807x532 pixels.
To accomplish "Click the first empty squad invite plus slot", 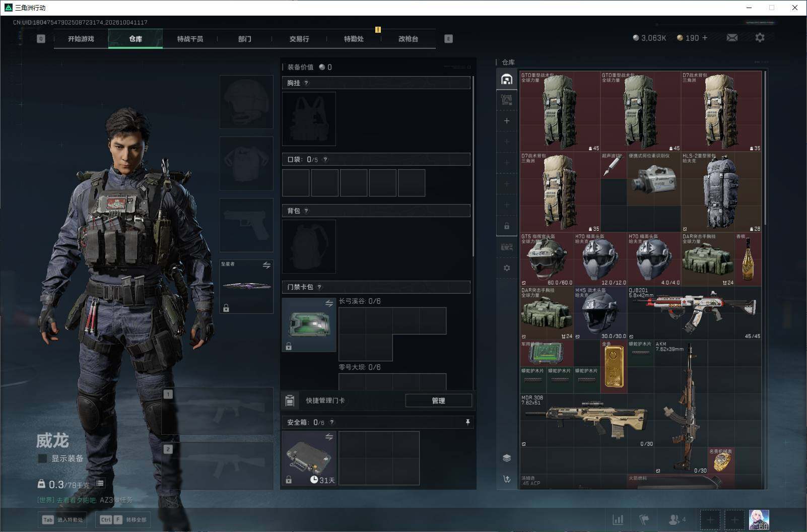I will tap(710, 519).
